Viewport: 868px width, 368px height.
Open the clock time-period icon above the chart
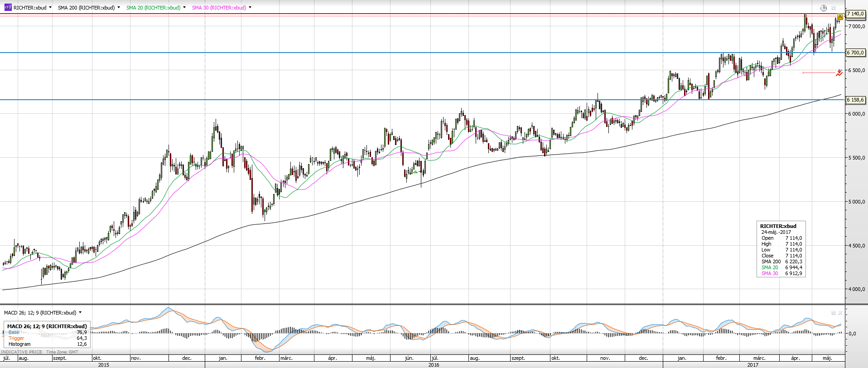click(824, 8)
